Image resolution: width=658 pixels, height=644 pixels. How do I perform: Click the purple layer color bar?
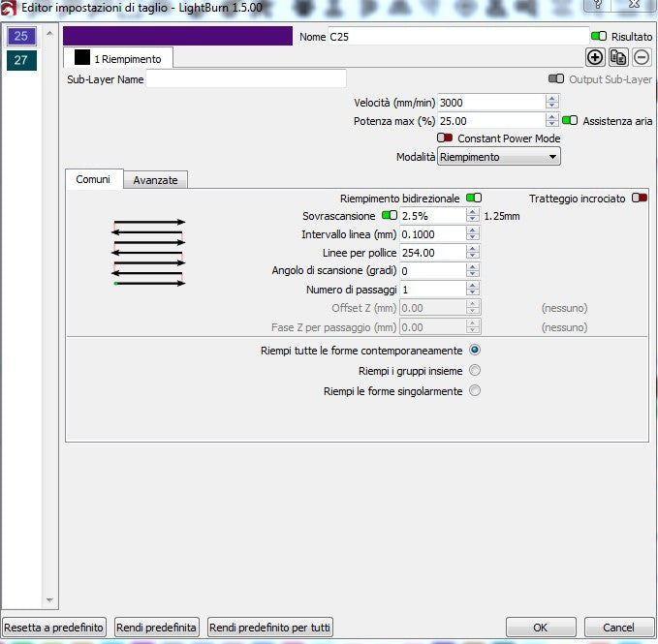tap(177, 37)
